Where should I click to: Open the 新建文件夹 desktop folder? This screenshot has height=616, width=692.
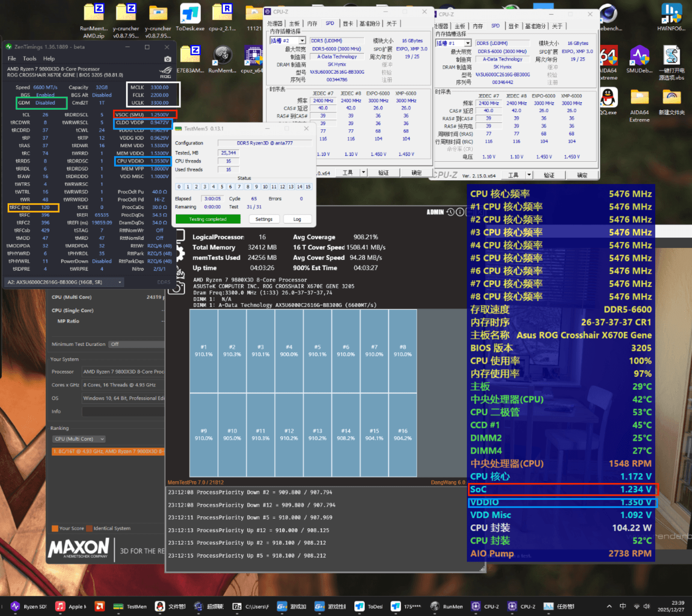tap(671, 102)
